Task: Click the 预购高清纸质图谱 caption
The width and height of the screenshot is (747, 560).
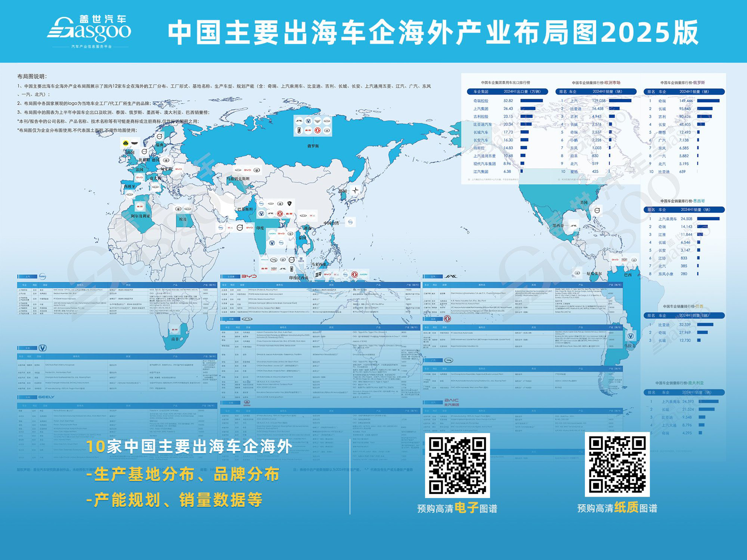Action: 617,508
